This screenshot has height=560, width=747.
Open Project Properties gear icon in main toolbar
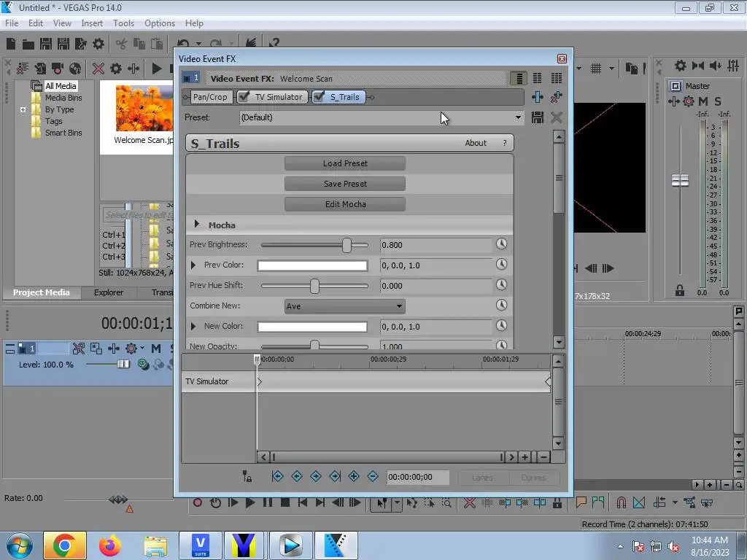pyautogui.click(x=98, y=44)
